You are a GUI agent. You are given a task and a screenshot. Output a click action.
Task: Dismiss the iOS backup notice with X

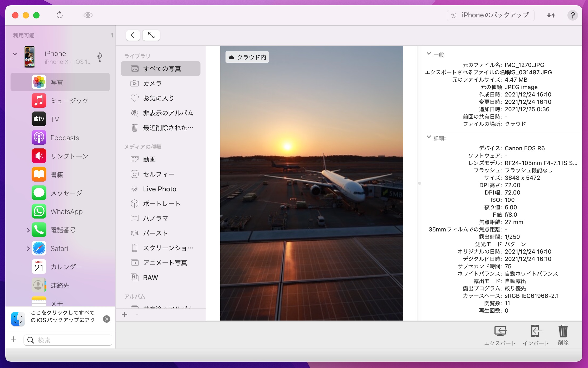tap(107, 319)
